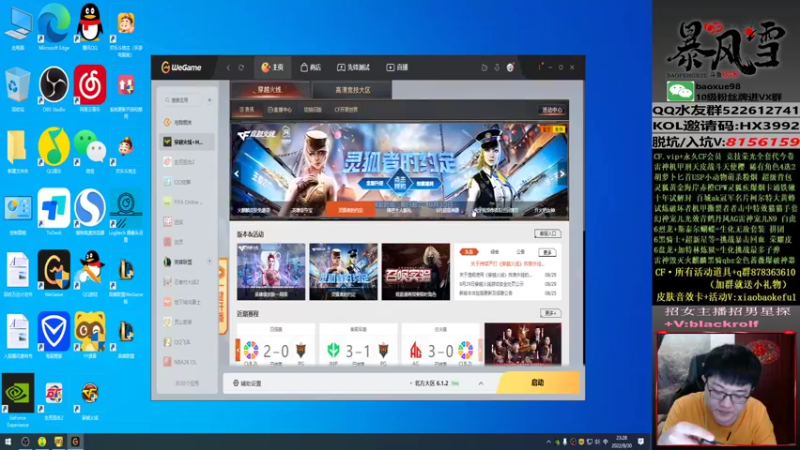The width and height of the screenshot is (800, 450).
Task: Select the 综合 news tab
Action: pos(494,252)
